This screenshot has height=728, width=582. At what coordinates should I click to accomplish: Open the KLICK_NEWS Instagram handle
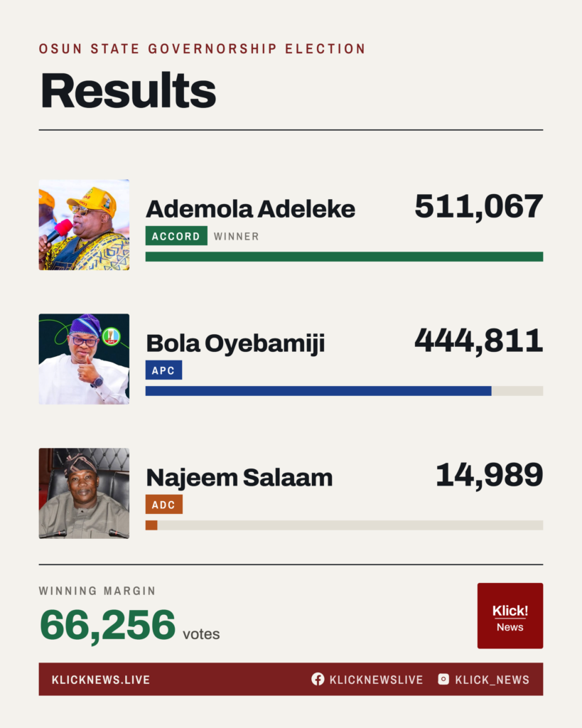click(492, 680)
